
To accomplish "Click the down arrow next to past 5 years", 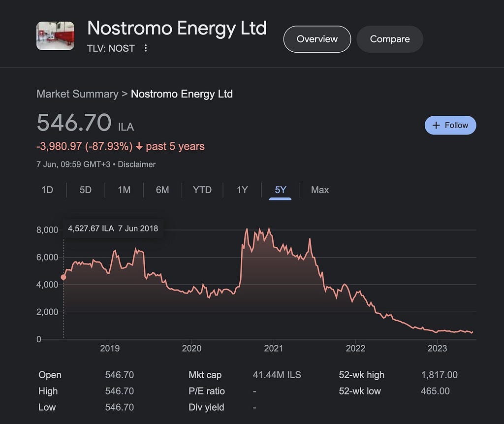I will (x=139, y=146).
